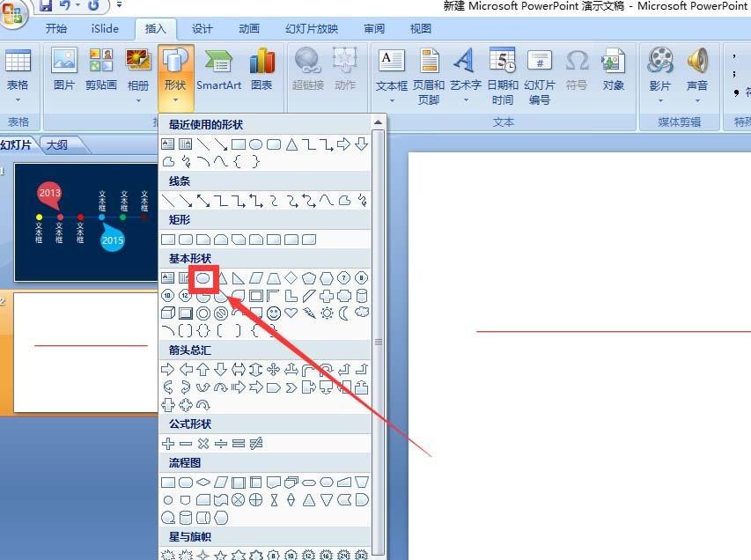
Task: Add an Action (动作) to the slide
Action: (x=344, y=70)
